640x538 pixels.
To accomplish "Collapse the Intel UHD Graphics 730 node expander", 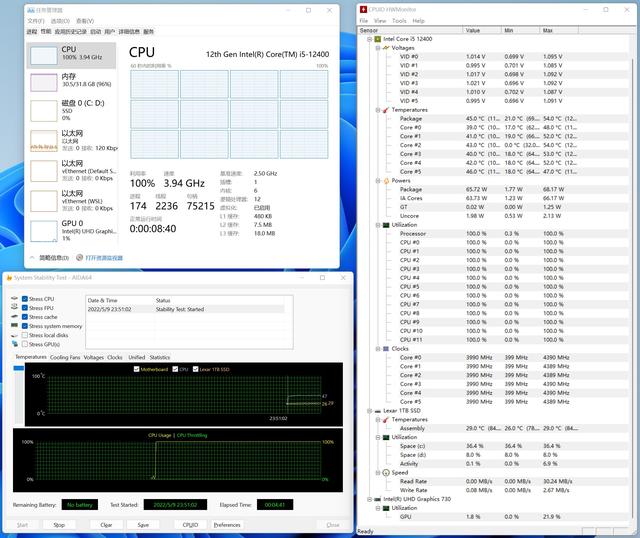I will tap(369, 499).
